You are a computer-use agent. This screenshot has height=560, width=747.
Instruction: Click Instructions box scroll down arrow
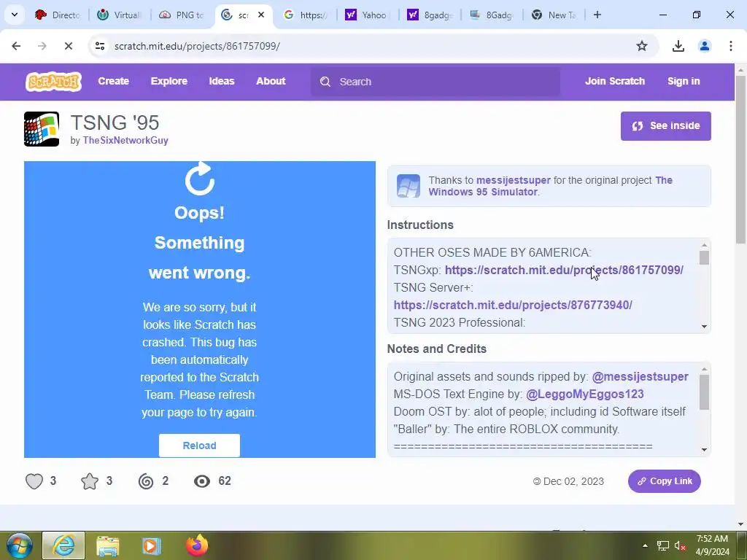704,327
